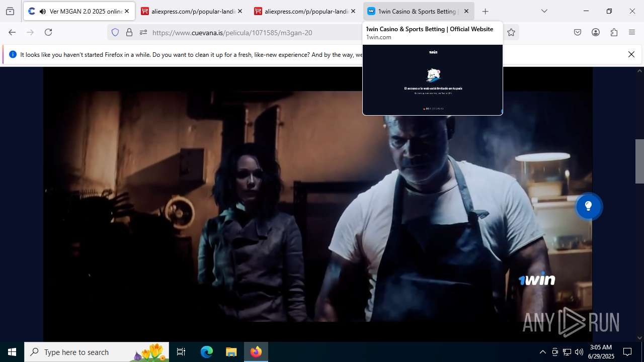Screen dimensions: 644x362
Task: Open the Extensions panel
Action: (x=614, y=32)
